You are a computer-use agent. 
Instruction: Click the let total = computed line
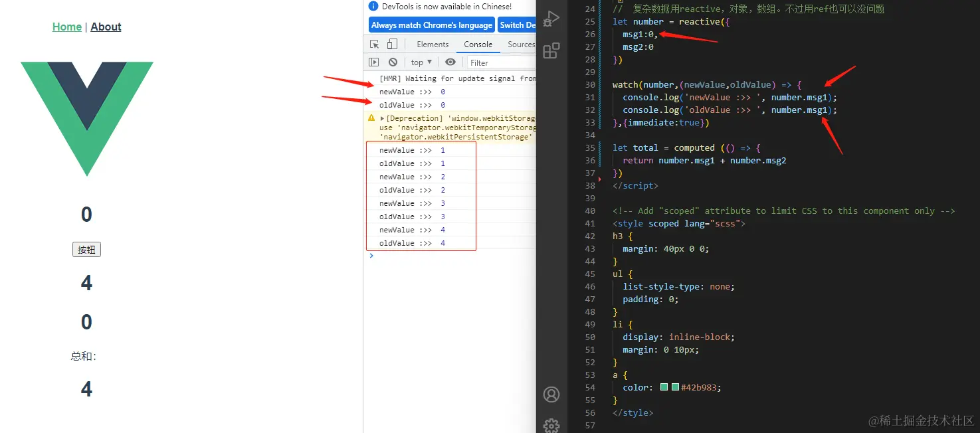tap(686, 148)
